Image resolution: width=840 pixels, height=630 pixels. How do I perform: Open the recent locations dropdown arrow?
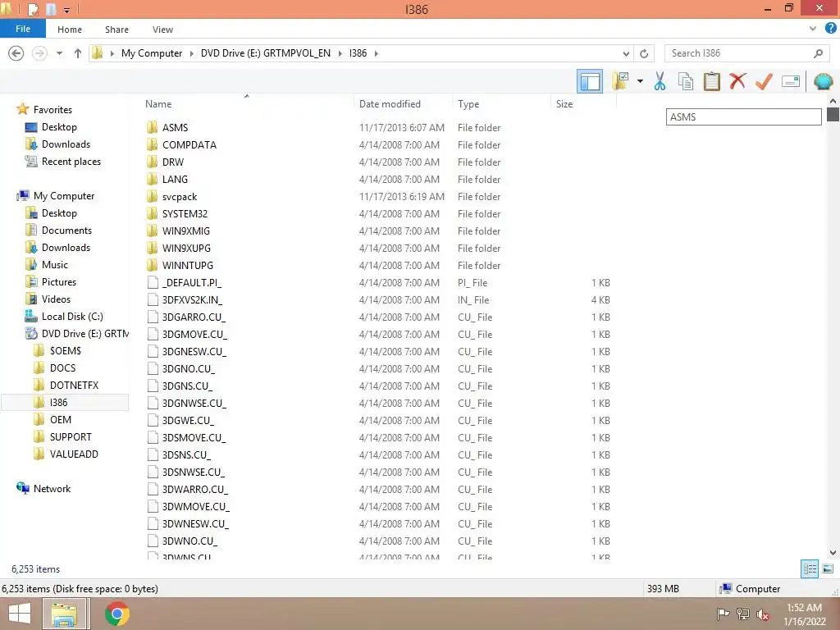(x=59, y=53)
